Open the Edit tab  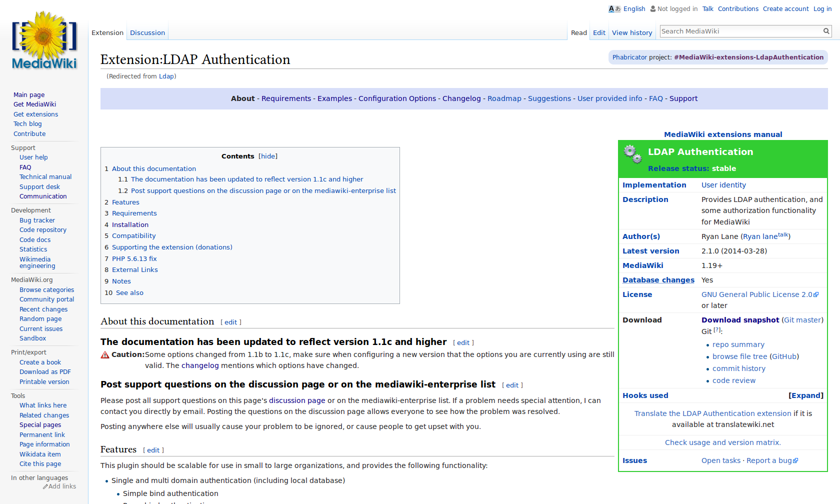click(599, 33)
